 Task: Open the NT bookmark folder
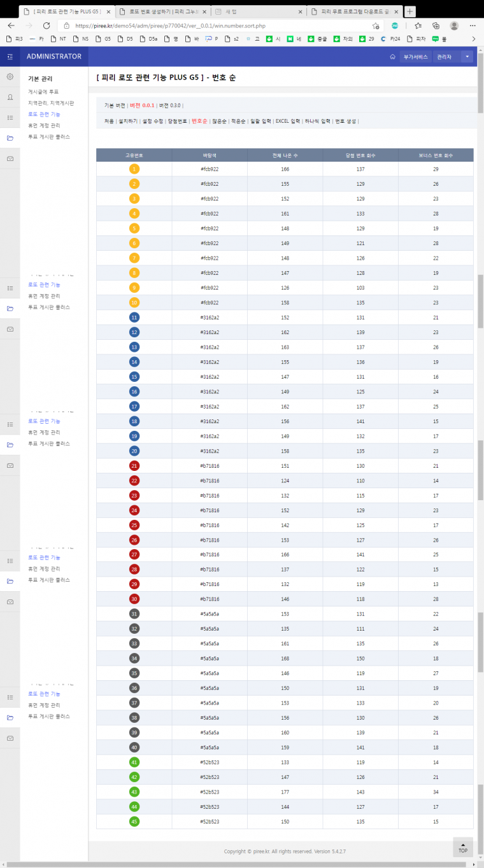click(59, 39)
